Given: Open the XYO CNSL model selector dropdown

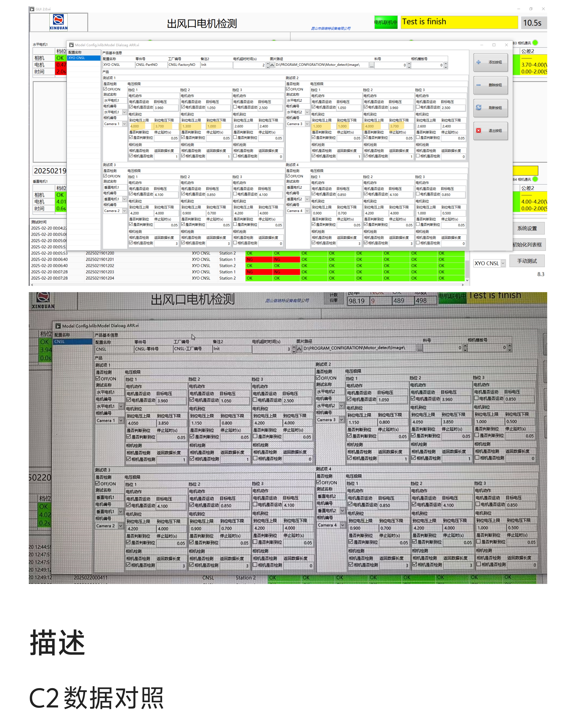Looking at the screenshot, I should [503, 263].
